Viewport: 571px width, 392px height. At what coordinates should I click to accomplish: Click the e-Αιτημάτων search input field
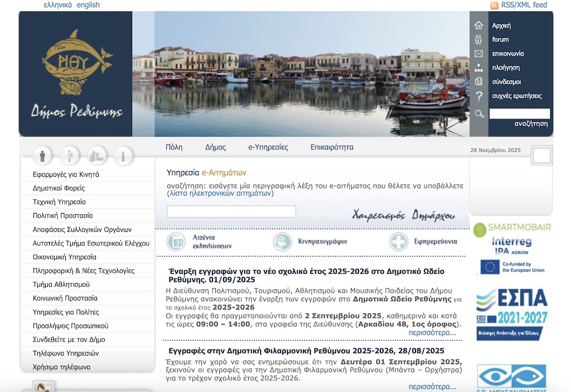pos(231,212)
